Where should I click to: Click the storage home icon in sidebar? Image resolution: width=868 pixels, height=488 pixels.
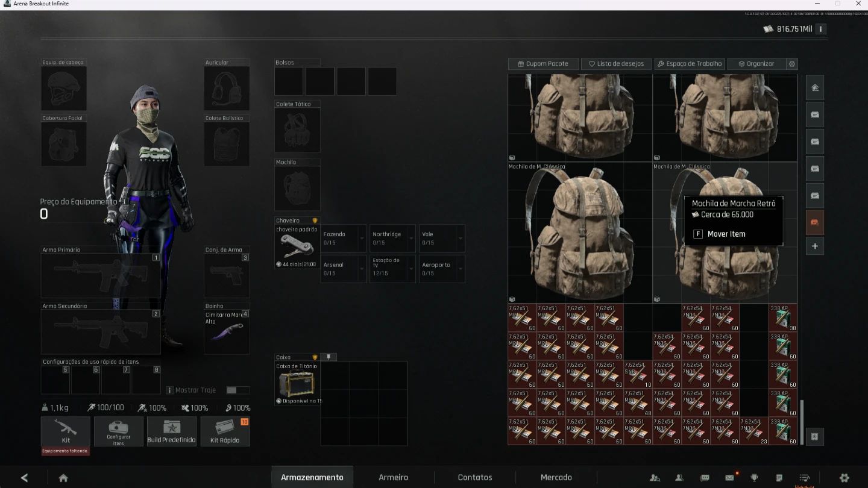pyautogui.click(x=815, y=87)
